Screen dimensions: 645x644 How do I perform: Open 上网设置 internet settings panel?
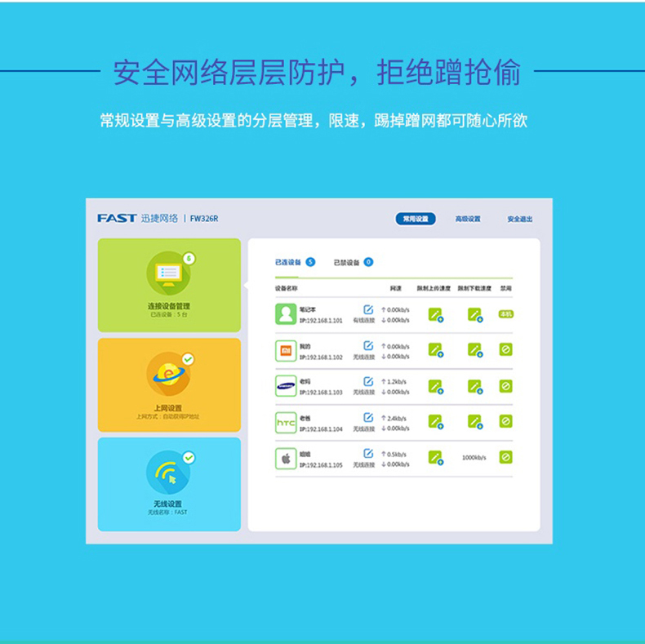(169, 385)
